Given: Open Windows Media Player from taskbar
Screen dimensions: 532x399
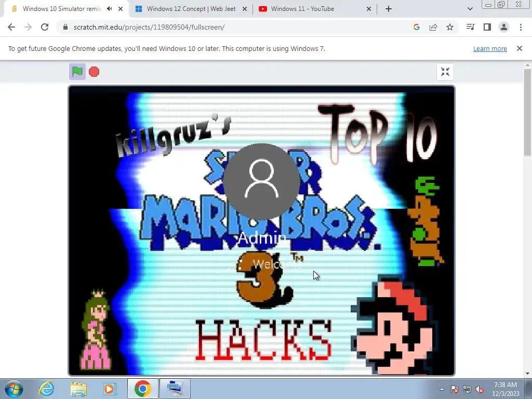Looking at the screenshot, I should (110, 389).
